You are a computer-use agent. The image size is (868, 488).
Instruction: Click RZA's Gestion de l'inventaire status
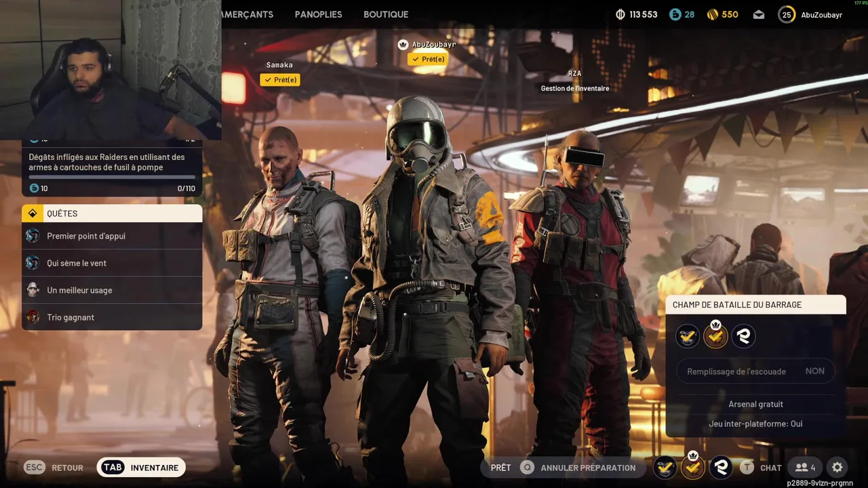(x=575, y=88)
